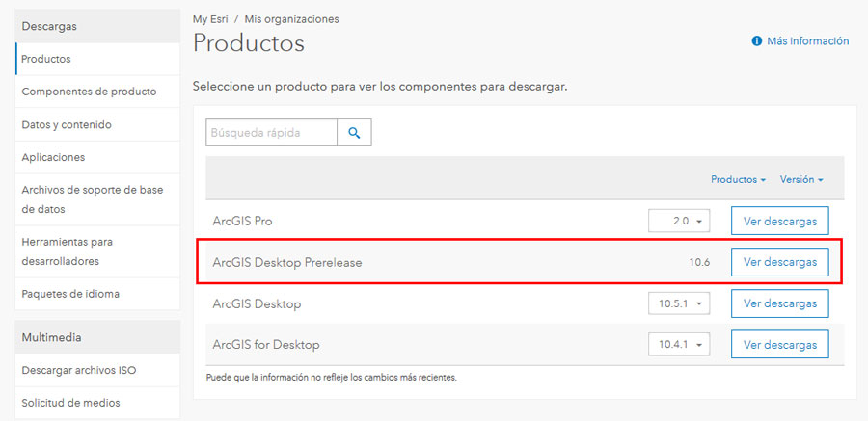
Task: Open Solicitud de medios in sidebar
Action: 98,403
